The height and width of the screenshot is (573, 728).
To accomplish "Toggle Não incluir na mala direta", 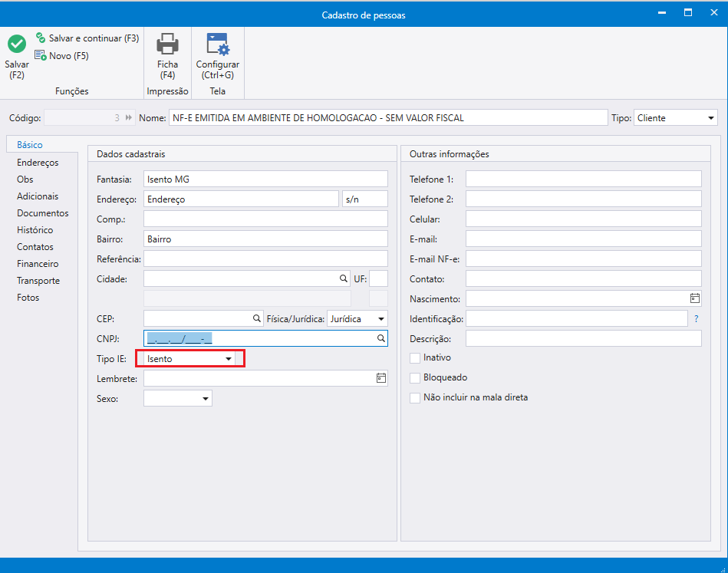I will [415, 398].
